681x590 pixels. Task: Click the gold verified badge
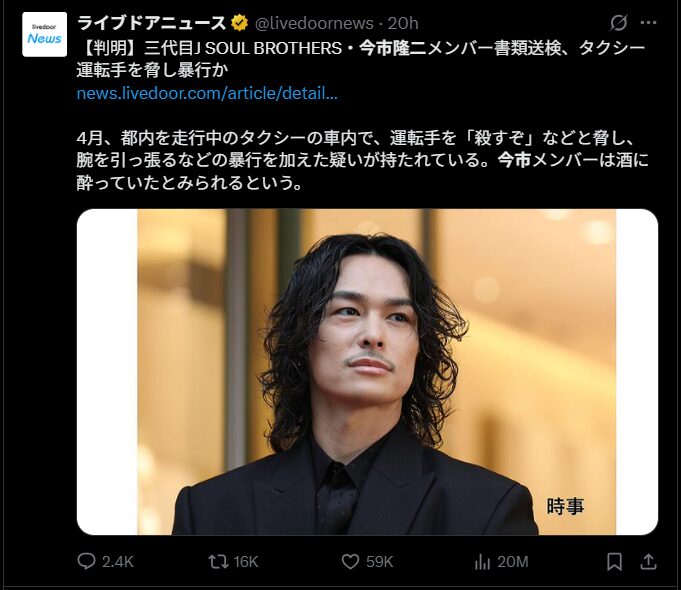pyautogui.click(x=239, y=23)
